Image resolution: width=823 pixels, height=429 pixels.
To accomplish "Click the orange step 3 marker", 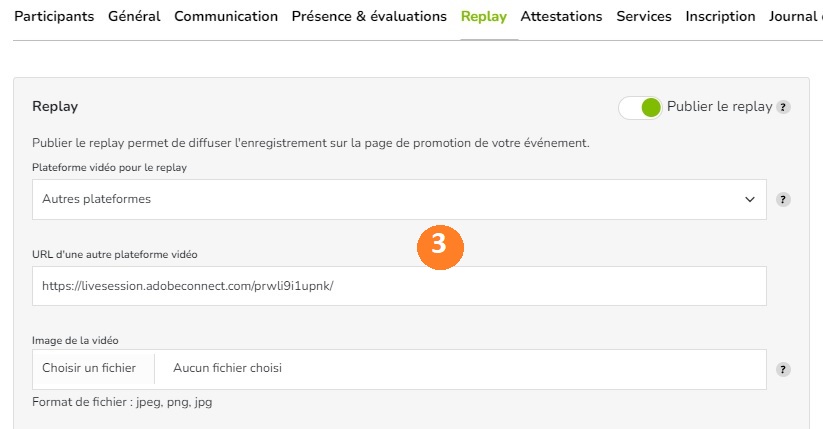I will pos(440,247).
